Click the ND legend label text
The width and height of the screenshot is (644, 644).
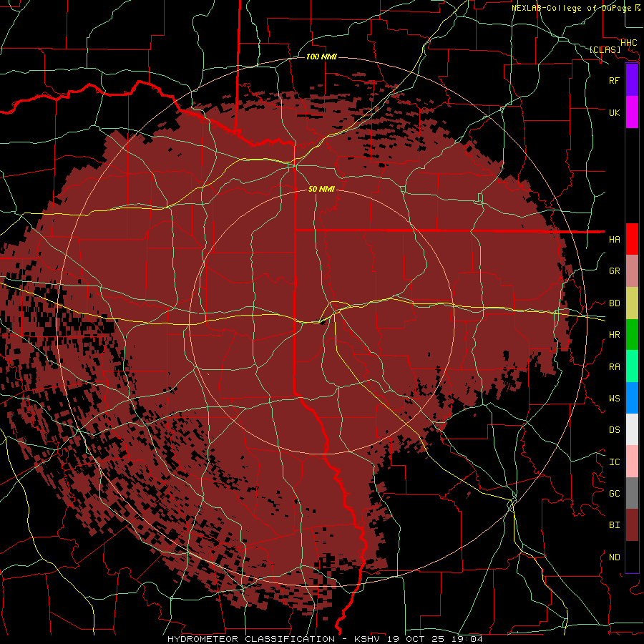pyautogui.click(x=614, y=557)
